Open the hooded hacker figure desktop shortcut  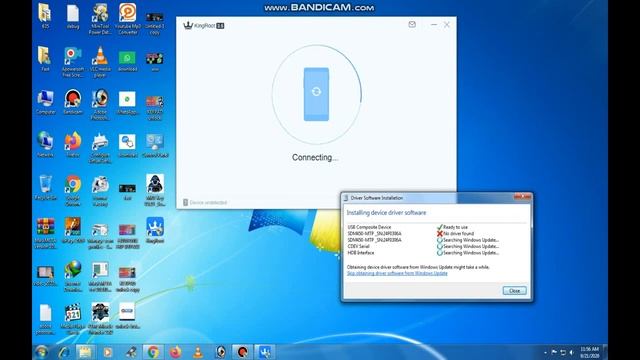(x=155, y=191)
